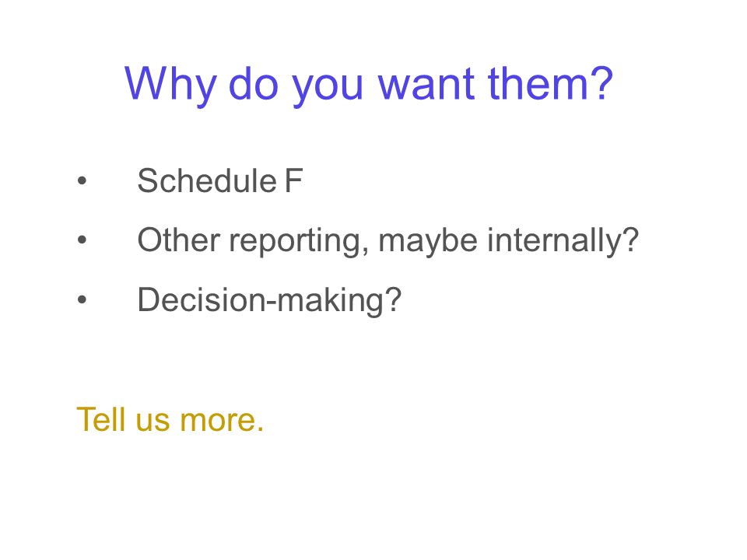Click the slide title "Why do you want them?"

368,84
